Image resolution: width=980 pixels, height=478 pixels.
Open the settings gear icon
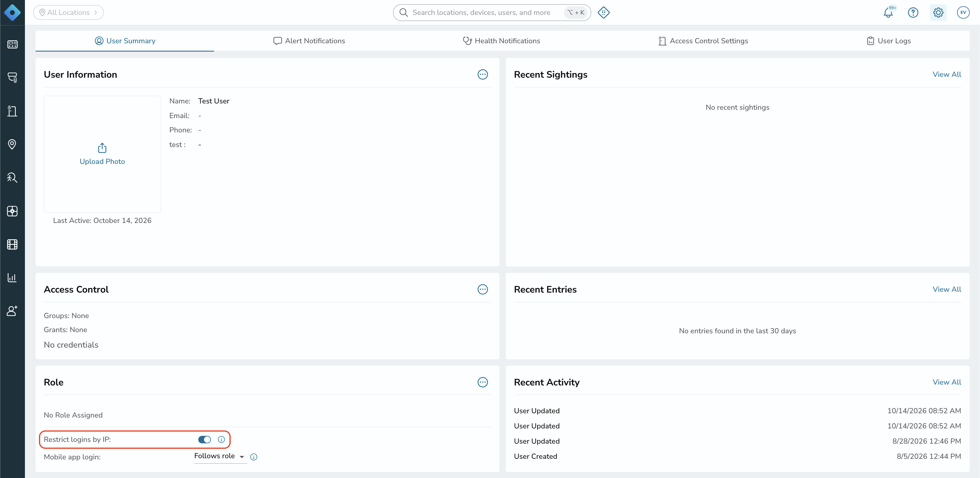click(x=938, y=13)
